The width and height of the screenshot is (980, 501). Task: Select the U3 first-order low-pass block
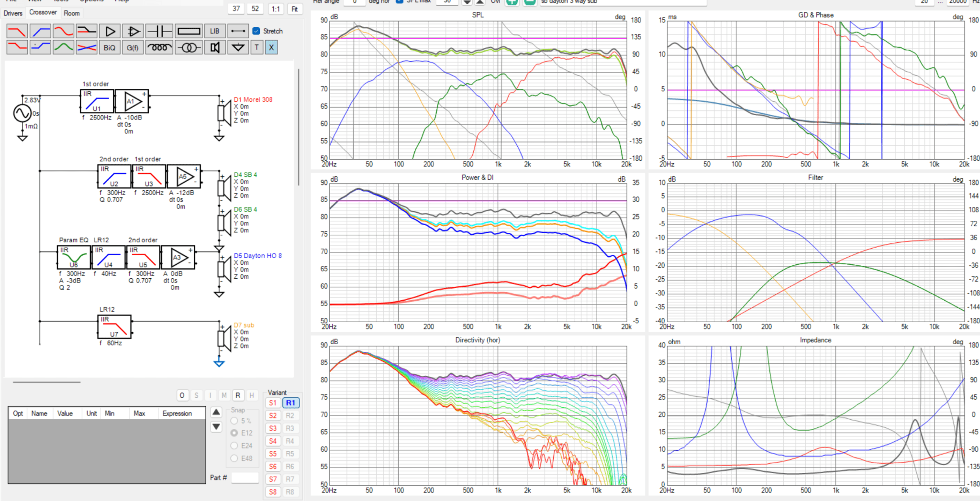(x=149, y=176)
